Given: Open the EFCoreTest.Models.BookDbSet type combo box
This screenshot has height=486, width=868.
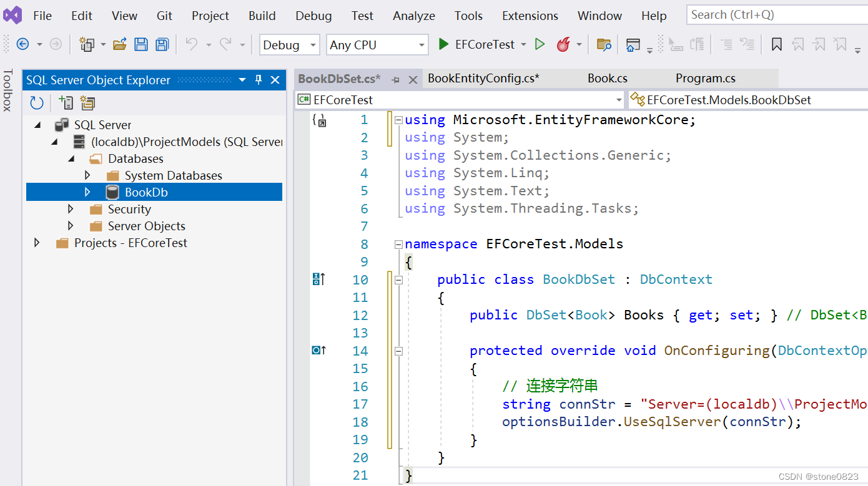Looking at the screenshot, I should click(747, 100).
